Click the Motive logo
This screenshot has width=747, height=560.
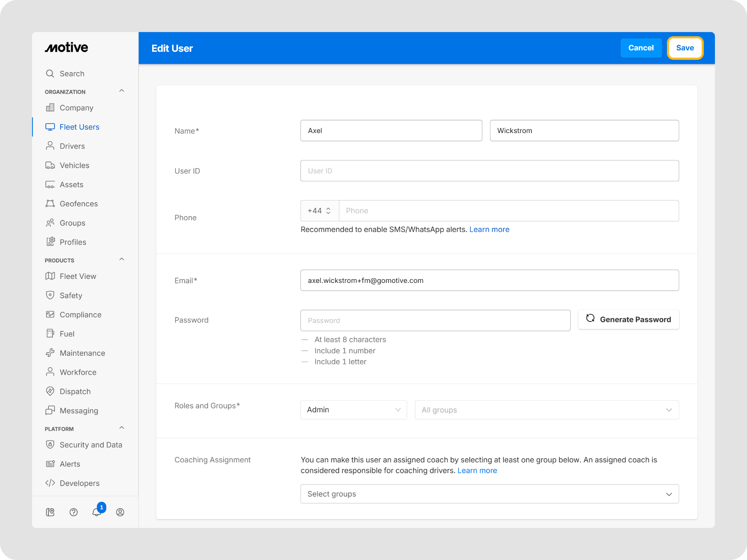click(x=66, y=48)
